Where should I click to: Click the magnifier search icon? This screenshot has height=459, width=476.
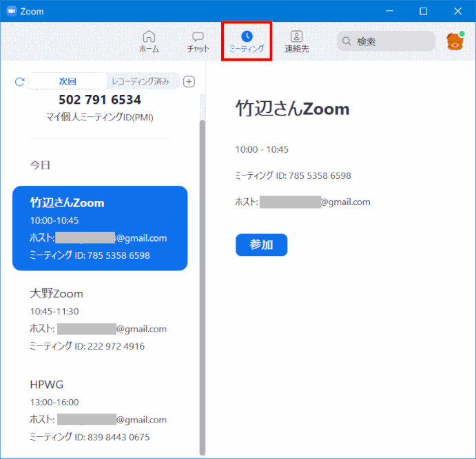point(346,41)
